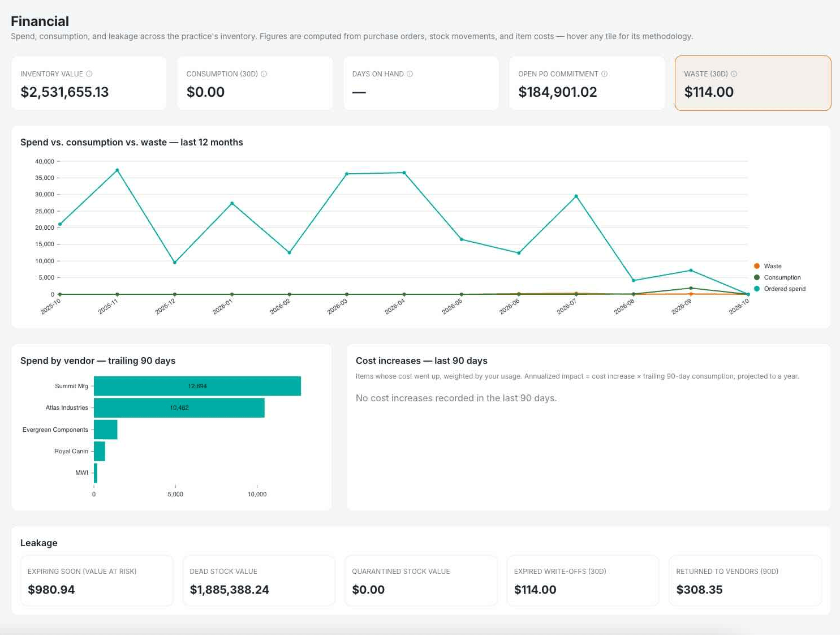Click "Spend vs. consumption vs. waste" chart title

132,143
